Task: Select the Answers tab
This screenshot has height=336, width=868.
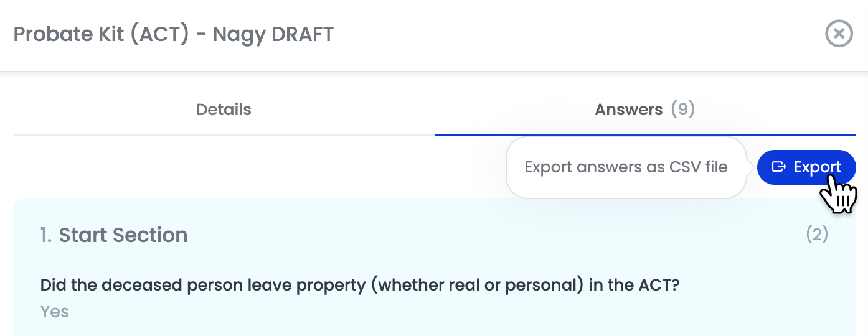Action: pos(645,110)
